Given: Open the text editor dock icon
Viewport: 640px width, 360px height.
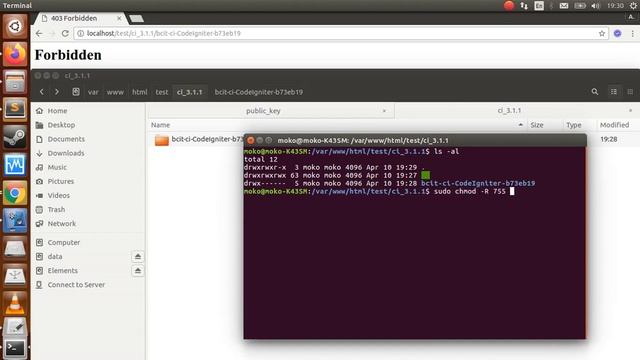Looking at the screenshot, I should coord(15,327).
